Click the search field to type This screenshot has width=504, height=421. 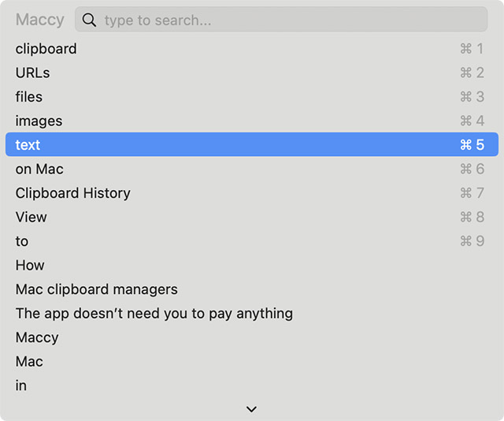(291, 20)
